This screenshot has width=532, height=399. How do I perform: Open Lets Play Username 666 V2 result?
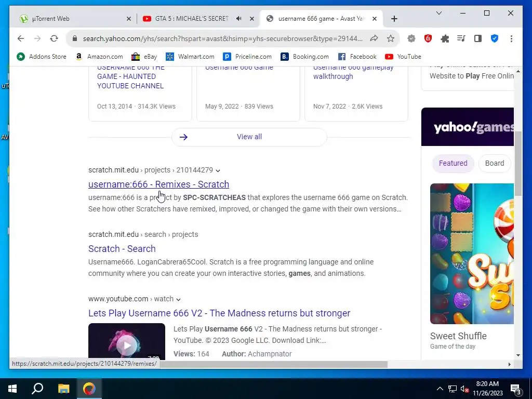(219, 313)
